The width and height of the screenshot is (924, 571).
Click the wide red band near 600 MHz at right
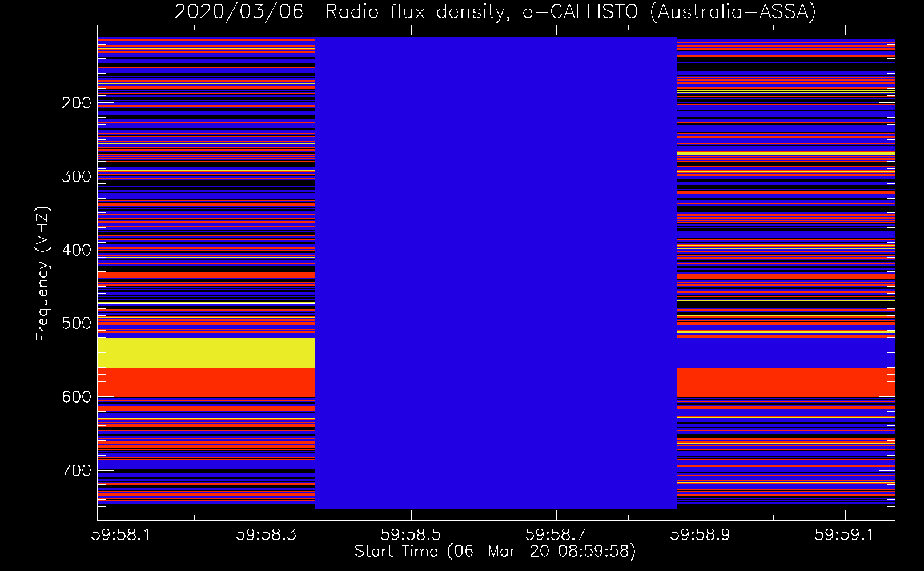coord(785,383)
